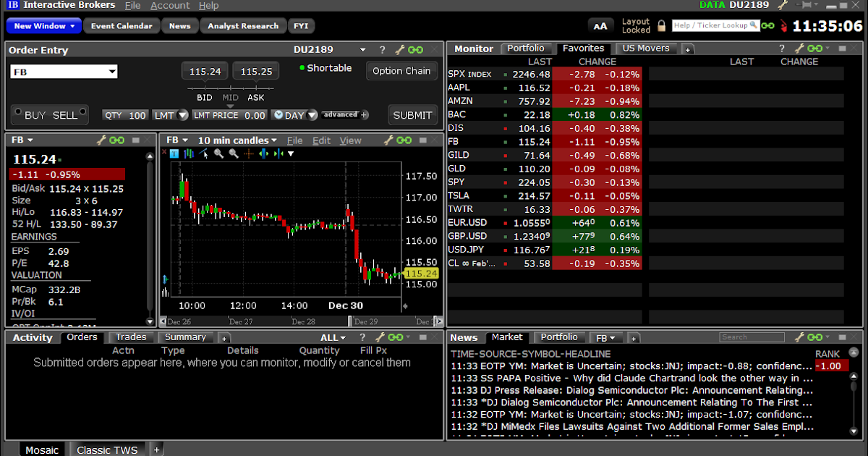Open the Option Chain for FB

(401, 71)
